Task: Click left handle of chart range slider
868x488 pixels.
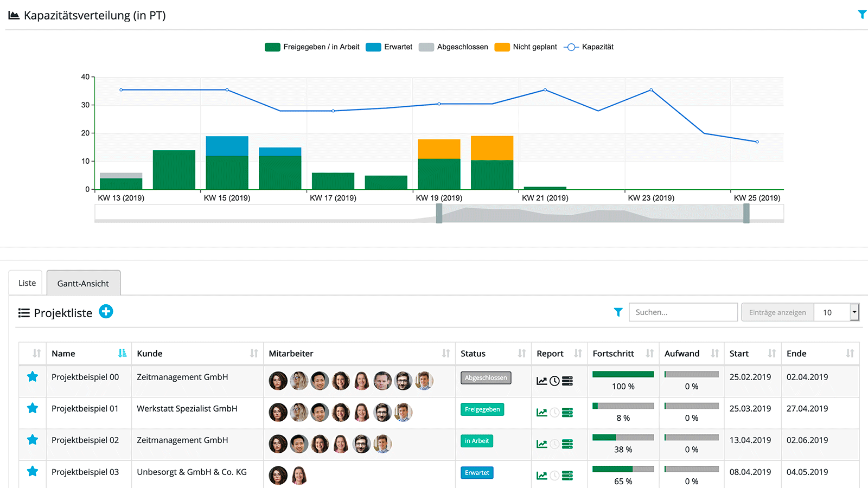Action: (x=439, y=214)
